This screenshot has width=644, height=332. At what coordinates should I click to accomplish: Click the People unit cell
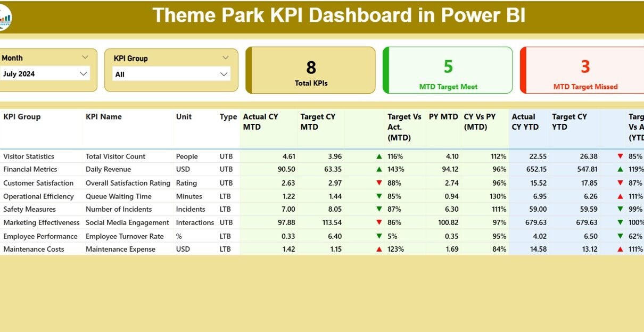coord(187,156)
